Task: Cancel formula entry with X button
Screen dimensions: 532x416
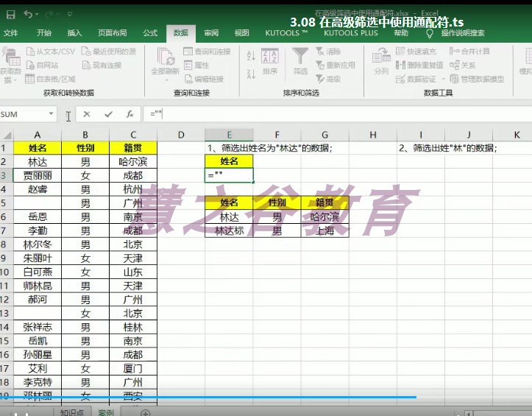Action: (x=87, y=114)
